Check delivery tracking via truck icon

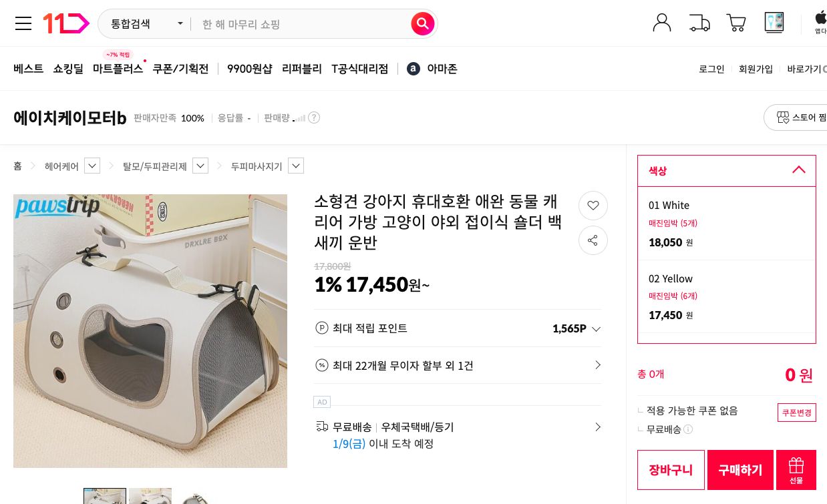pos(699,22)
